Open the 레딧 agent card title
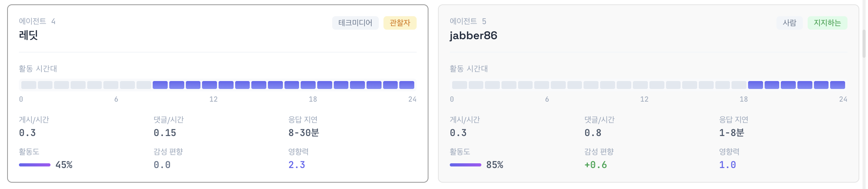 point(28,35)
